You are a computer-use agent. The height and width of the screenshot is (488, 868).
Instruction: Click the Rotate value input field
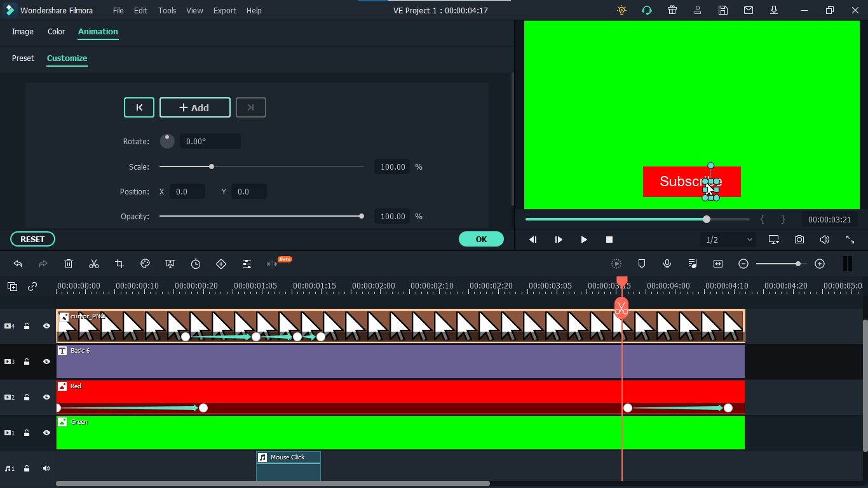210,142
